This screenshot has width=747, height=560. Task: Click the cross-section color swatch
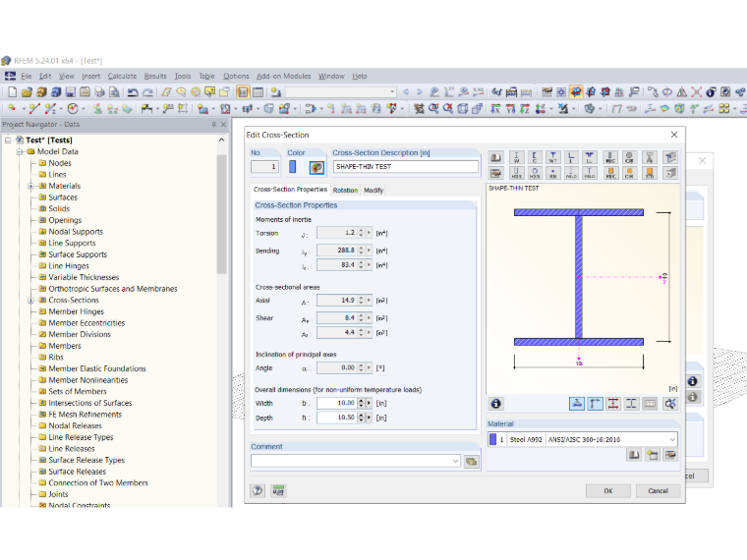[293, 167]
